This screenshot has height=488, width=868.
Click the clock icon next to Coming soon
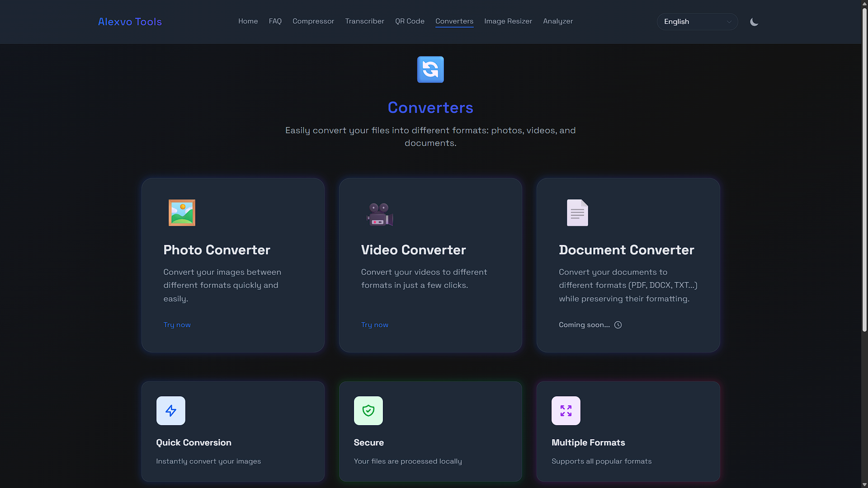pyautogui.click(x=618, y=324)
